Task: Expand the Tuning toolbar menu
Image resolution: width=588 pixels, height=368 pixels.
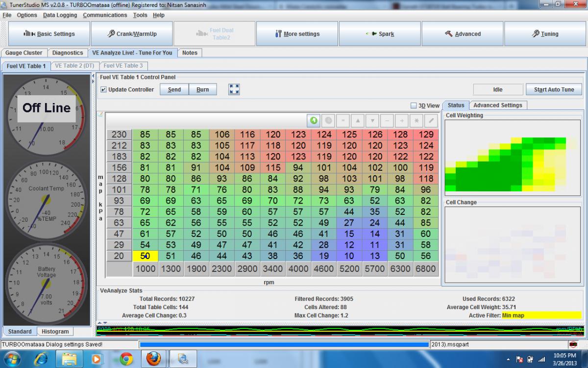Action: (545, 34)
